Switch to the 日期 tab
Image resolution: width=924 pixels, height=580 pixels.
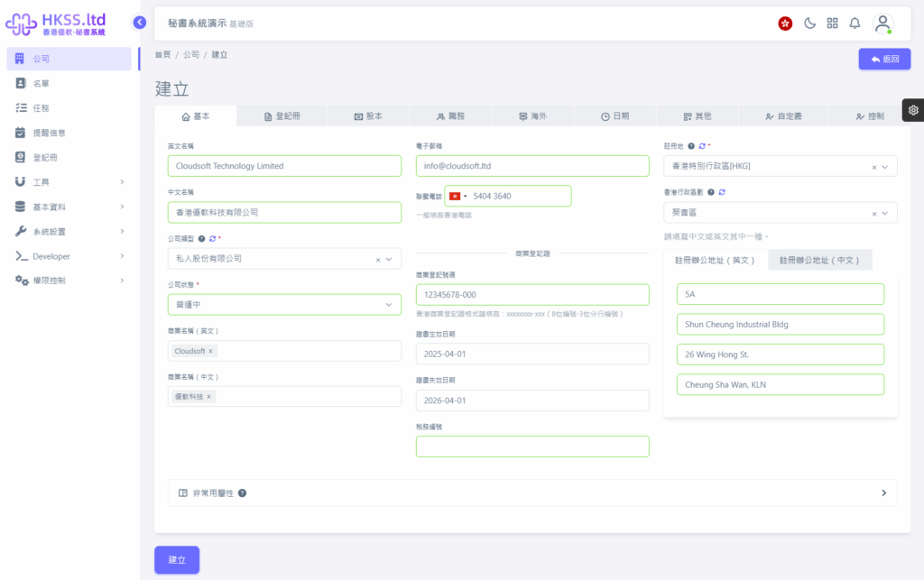(615, 116)
